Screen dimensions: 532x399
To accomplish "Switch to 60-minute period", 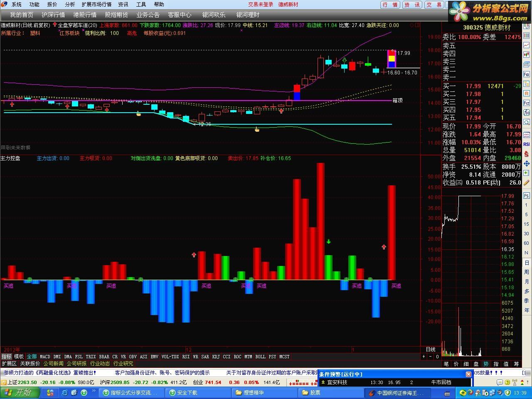I will [x=527, y=243].
